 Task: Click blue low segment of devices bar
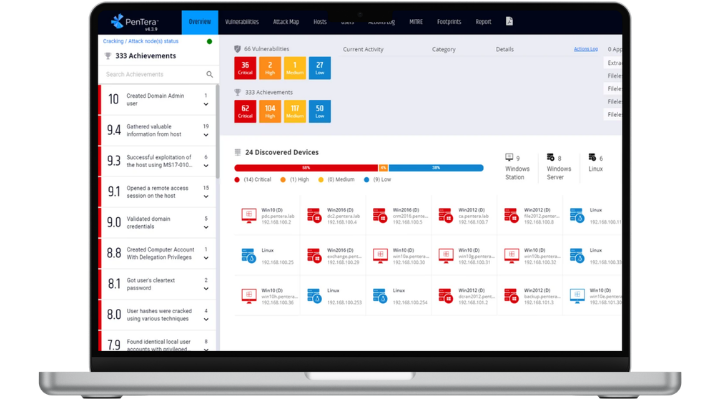[436, 168]
